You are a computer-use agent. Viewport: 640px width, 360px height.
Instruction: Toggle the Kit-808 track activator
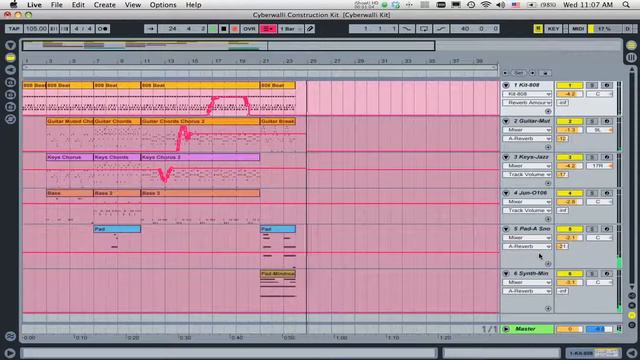(x=569, y=85)
